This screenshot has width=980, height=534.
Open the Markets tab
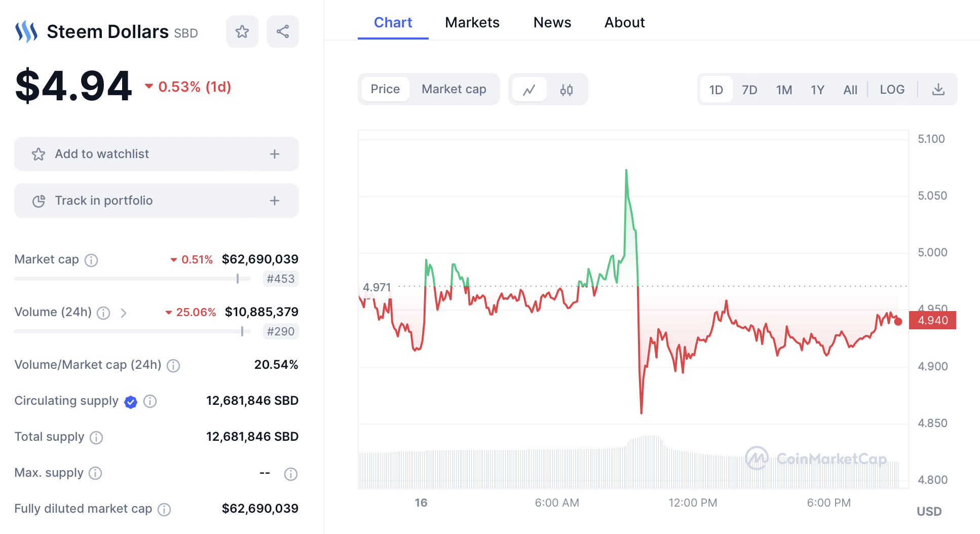[x=472, y=23]
